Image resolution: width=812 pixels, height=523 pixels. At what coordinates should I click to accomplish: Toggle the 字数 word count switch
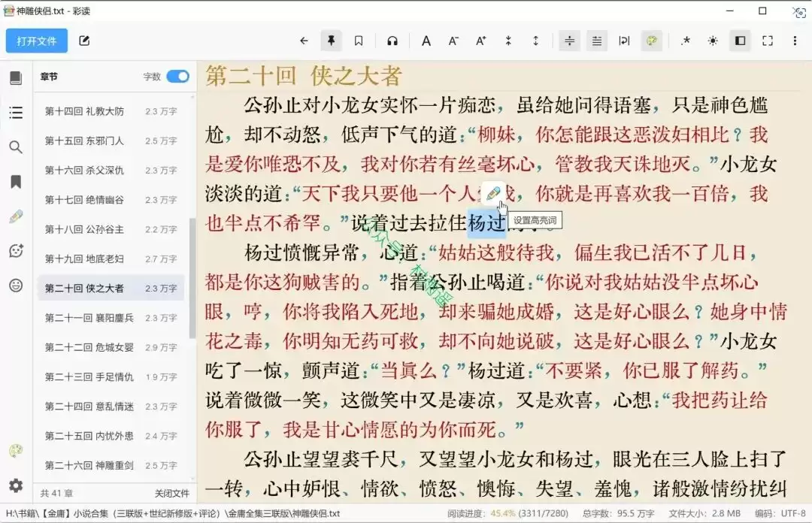pyautogui.click(x=177, y=77)
